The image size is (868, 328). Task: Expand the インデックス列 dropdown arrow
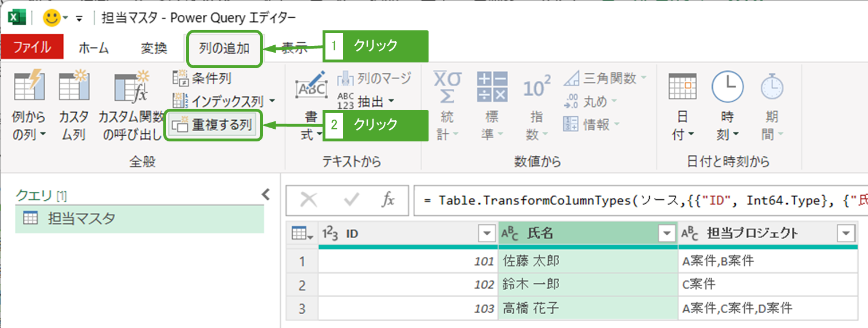(x=272, y=101)
